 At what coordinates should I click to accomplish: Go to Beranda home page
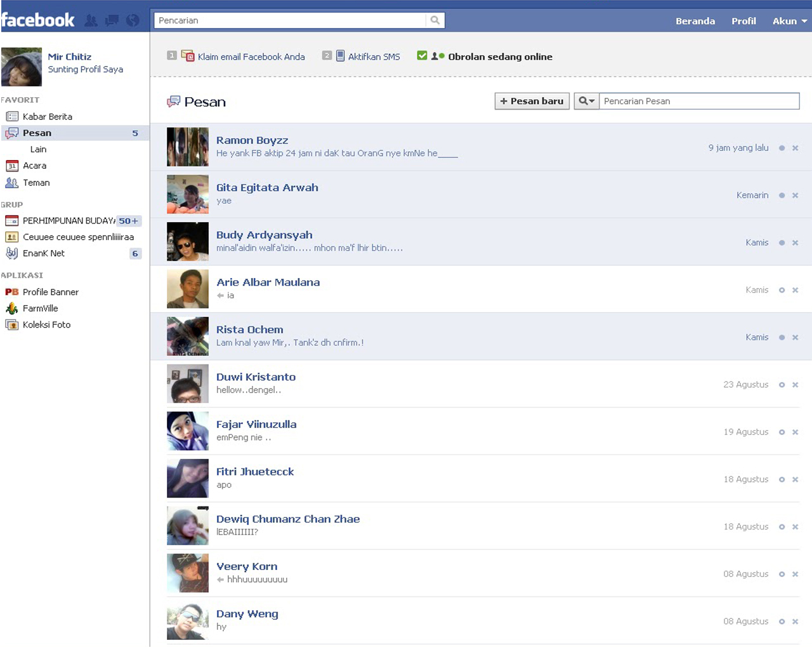(695, 21)
